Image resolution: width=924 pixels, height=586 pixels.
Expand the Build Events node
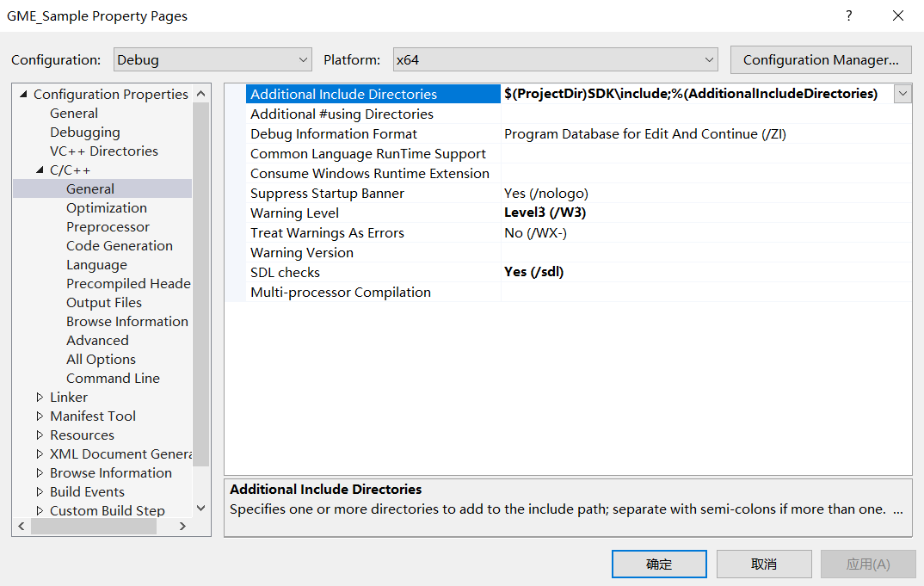(x=40, y=492)
